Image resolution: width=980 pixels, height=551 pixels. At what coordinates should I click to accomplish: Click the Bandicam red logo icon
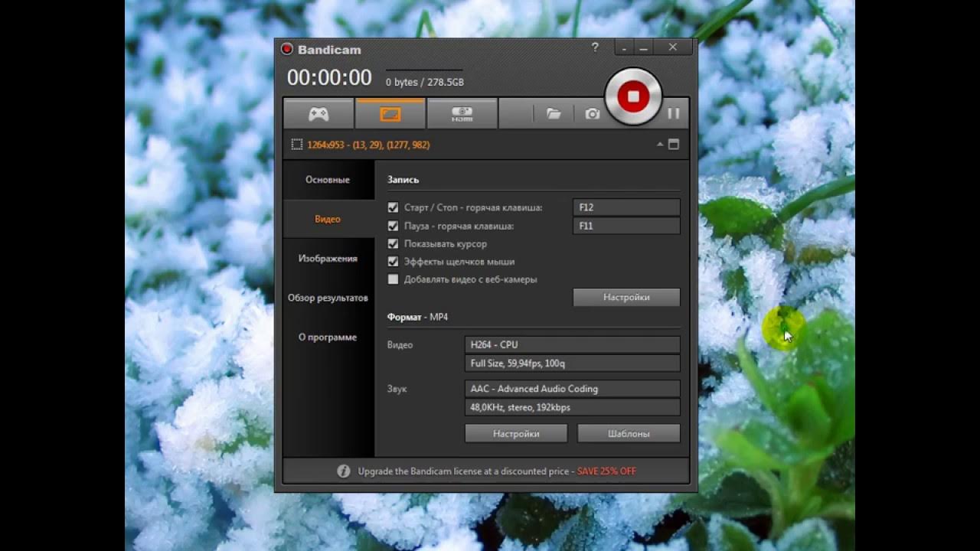point(287,50)
